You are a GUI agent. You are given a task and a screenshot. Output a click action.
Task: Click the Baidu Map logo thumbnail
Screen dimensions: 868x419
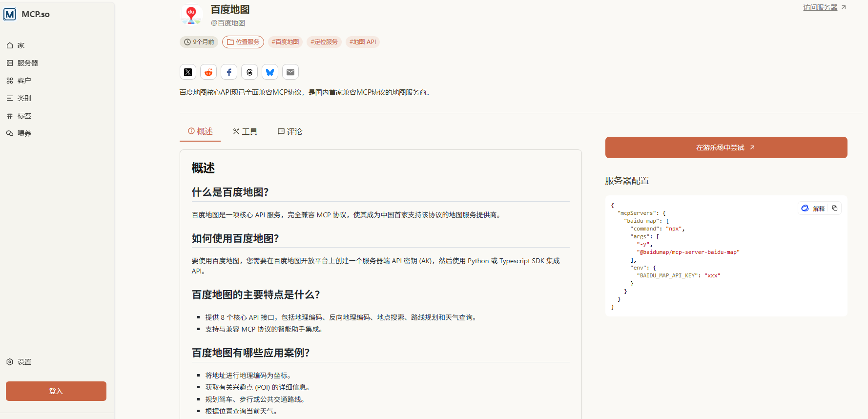(191, 15)
